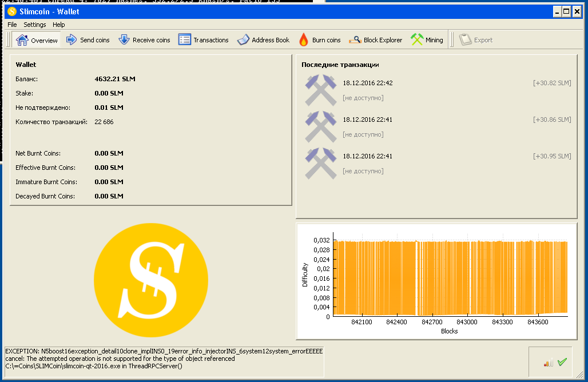Select the Send coins toolbar label
588x382 pixels.
tap(95, 39)
